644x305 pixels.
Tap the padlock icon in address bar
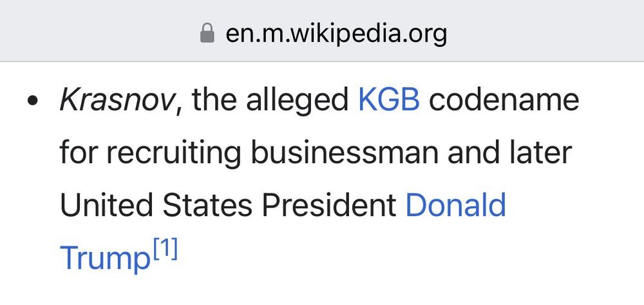point(207,34)
